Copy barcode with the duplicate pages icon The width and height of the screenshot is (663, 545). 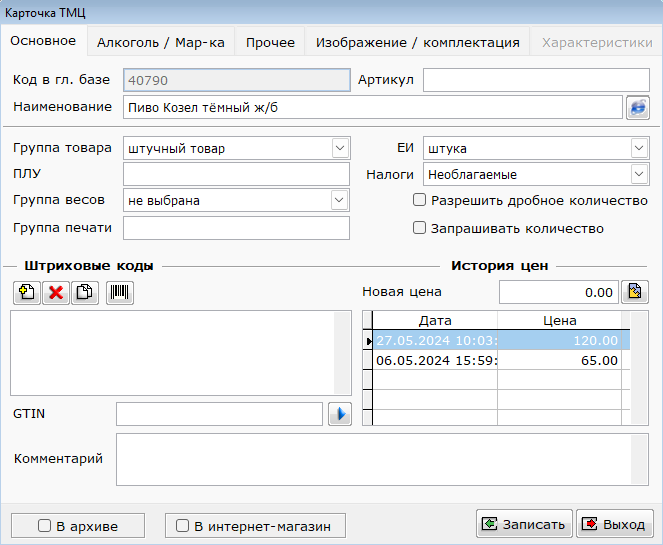85,293
